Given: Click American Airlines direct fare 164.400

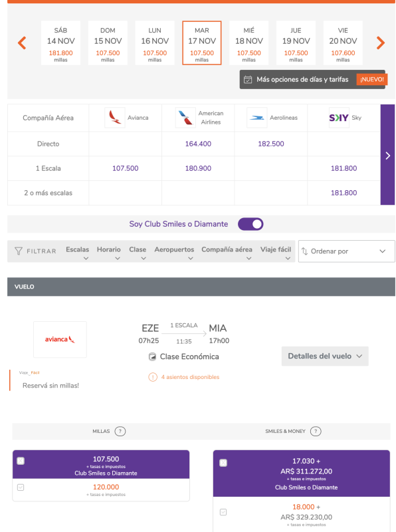Looking at the screenshot, I should 198,144.
